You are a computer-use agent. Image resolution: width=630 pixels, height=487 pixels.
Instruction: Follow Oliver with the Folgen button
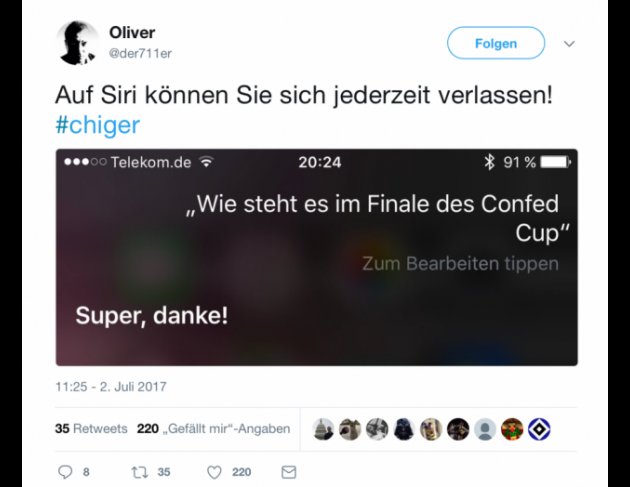coord(496,43)
